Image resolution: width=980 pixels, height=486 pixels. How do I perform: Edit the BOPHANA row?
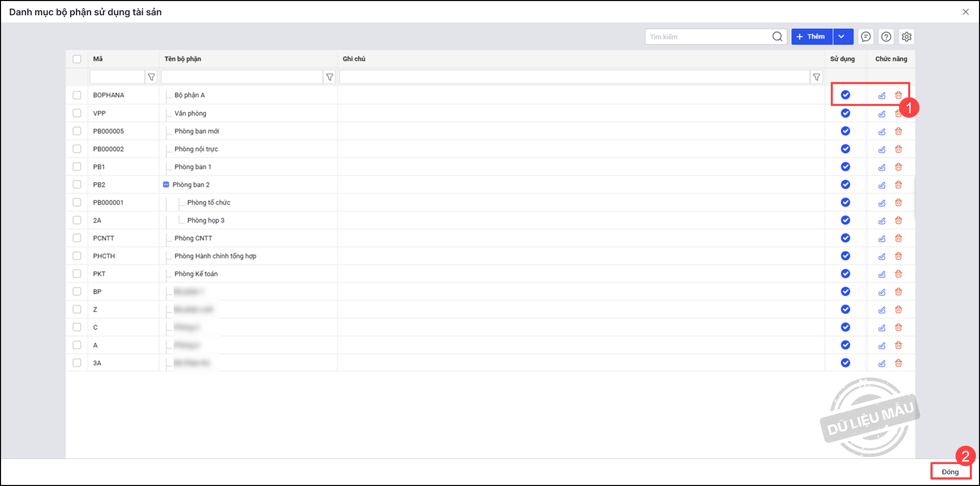882,95
